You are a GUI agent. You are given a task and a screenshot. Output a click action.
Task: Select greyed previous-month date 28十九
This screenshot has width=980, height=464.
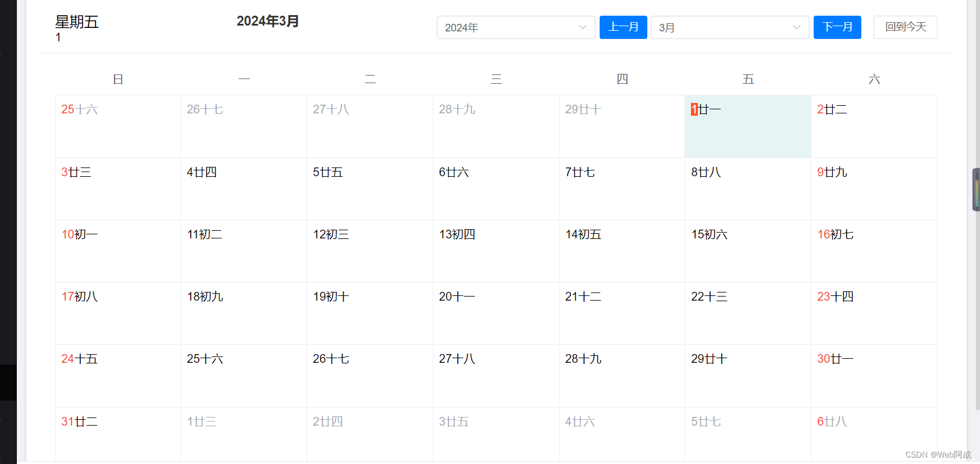coord(496,126)
